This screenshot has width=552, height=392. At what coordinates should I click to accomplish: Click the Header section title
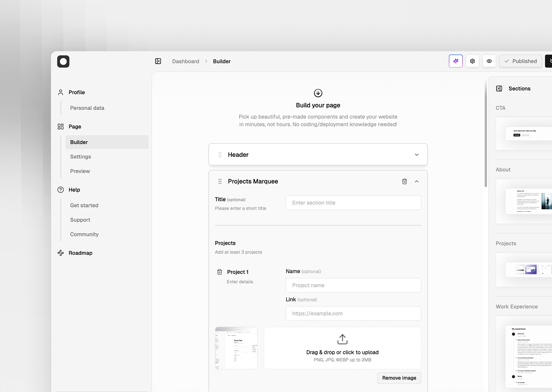pyautogui.click(x=238, y=155)
